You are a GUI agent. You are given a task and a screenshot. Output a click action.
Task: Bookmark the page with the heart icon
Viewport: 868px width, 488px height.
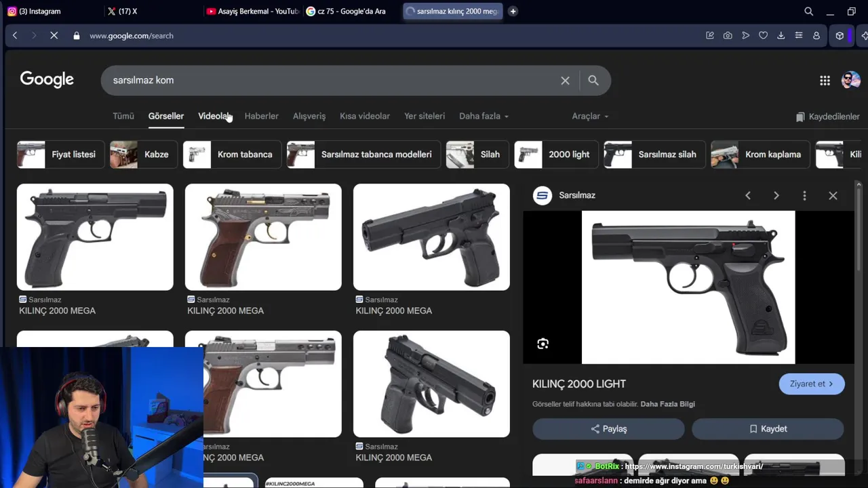[x=763, y=35]
